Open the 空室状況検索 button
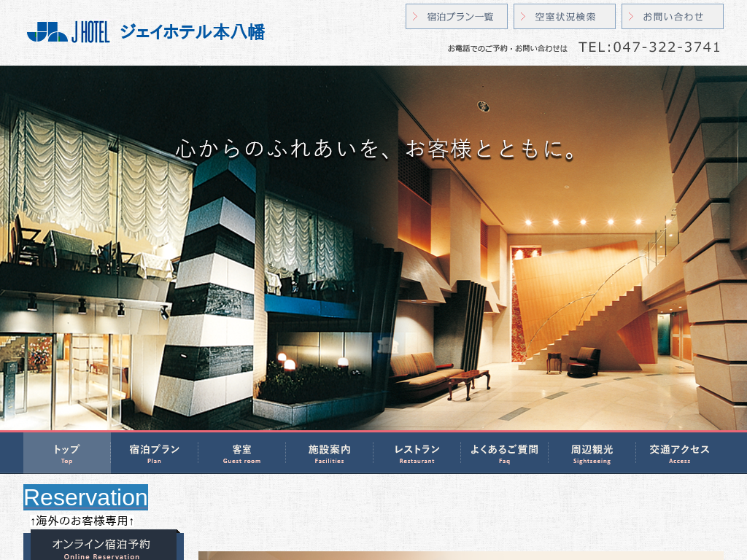747x560 pixels. tap(565, 17)
